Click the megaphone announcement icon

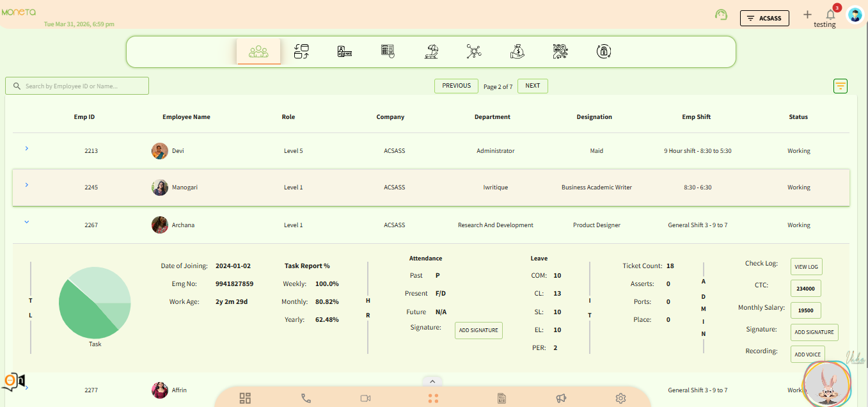click(x=561, y=398)
